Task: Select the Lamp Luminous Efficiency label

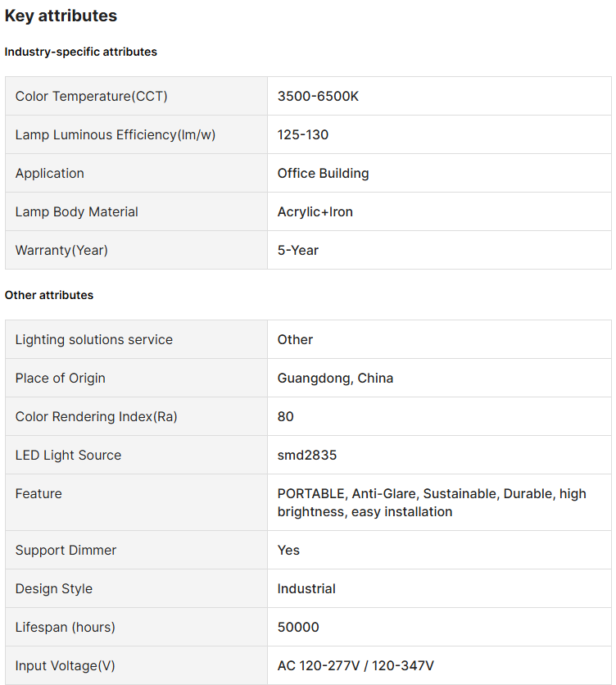Action: pyautogui.click(x=115, y=135)
